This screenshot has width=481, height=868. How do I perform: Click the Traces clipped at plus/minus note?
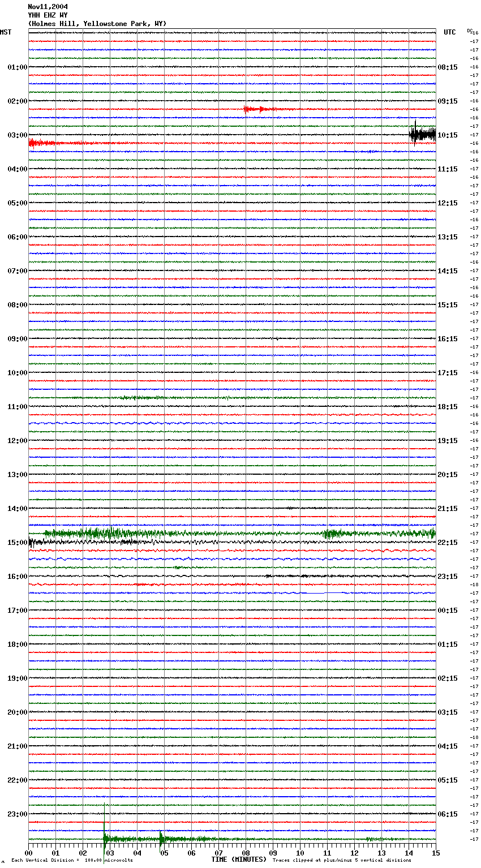(342, 861)
